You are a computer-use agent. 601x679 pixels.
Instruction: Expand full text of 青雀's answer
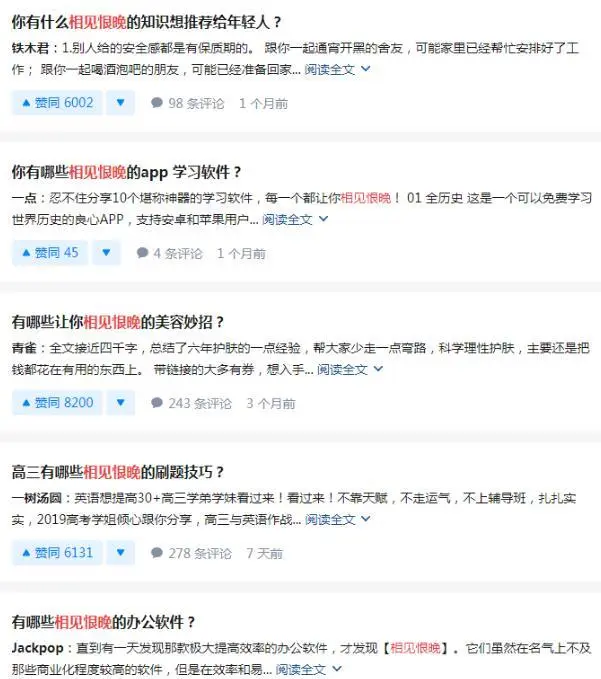[x=350, y=369]
